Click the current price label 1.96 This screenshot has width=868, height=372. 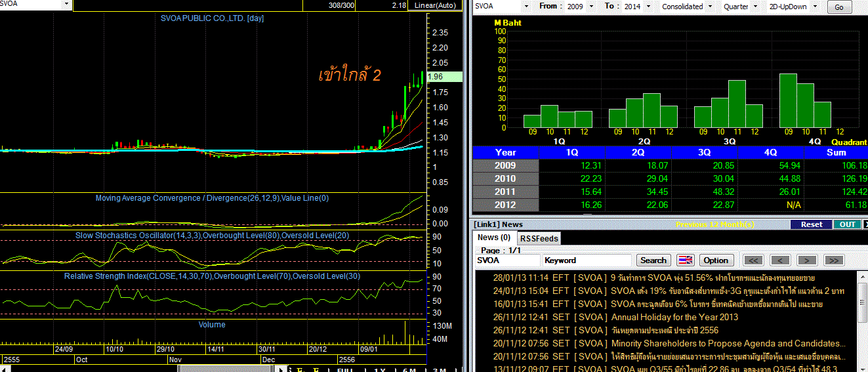(445, 77)
